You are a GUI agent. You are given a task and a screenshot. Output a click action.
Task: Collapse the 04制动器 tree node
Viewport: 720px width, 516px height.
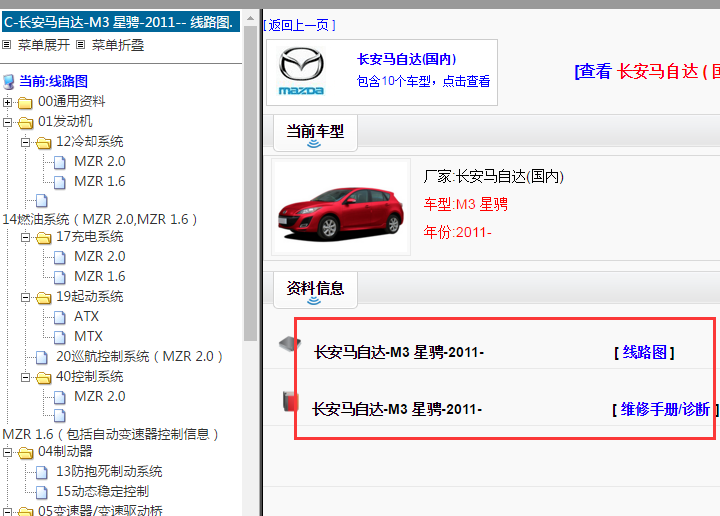[7, 453]
